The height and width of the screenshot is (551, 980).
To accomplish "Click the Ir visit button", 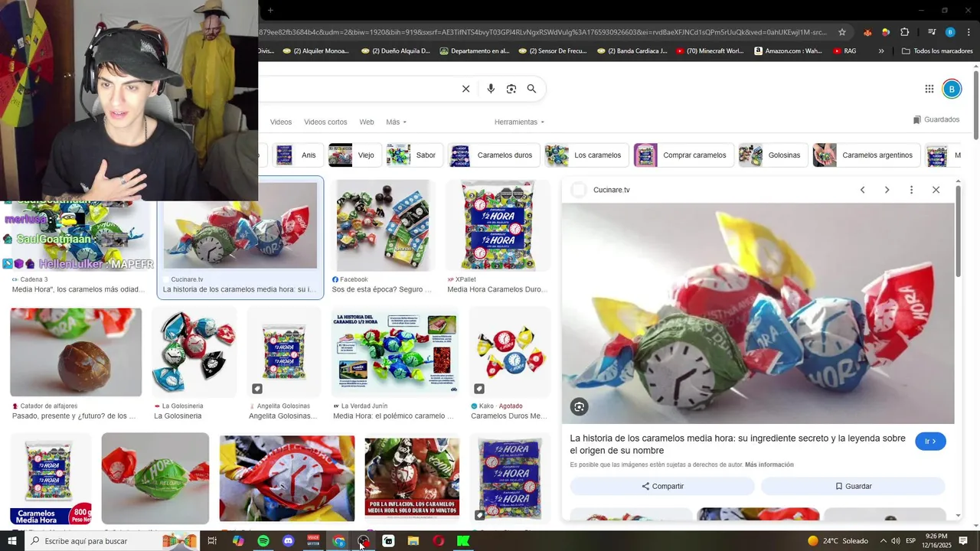I will pos(930,442).
